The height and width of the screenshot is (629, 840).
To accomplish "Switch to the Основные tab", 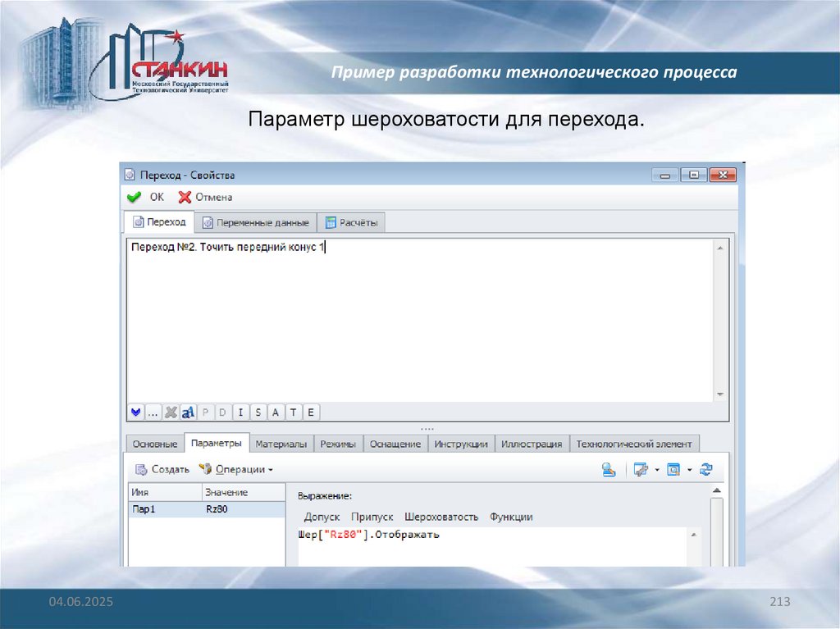I will coord(155,444).
